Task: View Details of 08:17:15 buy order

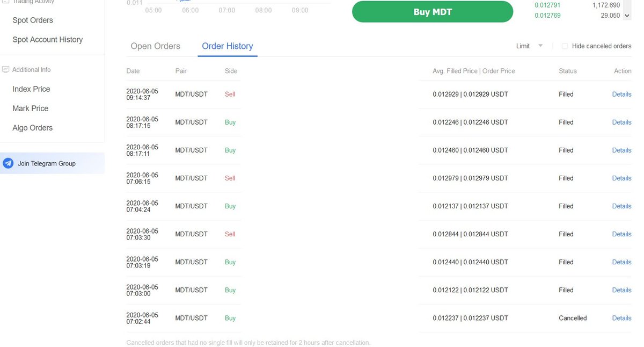Action: pos(621,122)
